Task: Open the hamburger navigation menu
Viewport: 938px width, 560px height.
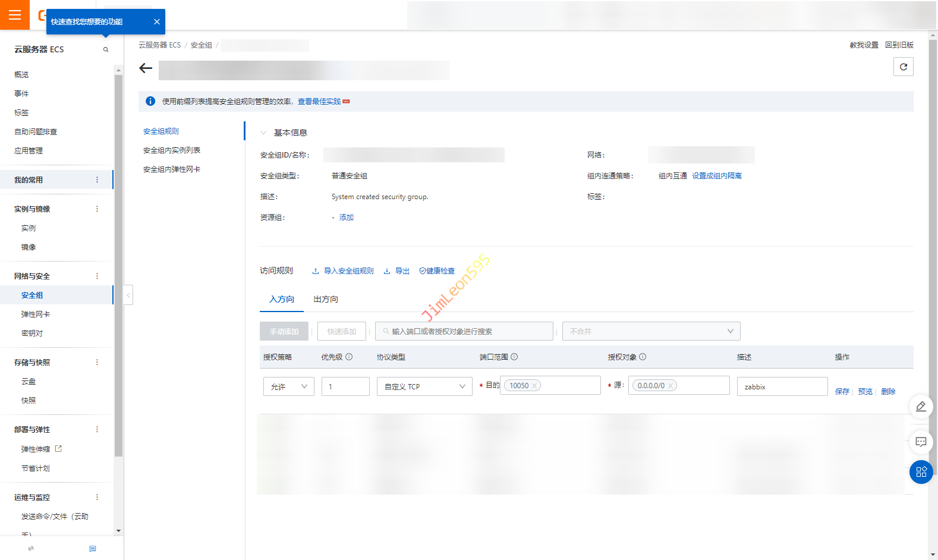Action: pyautogui.click(x=15, y=15)
